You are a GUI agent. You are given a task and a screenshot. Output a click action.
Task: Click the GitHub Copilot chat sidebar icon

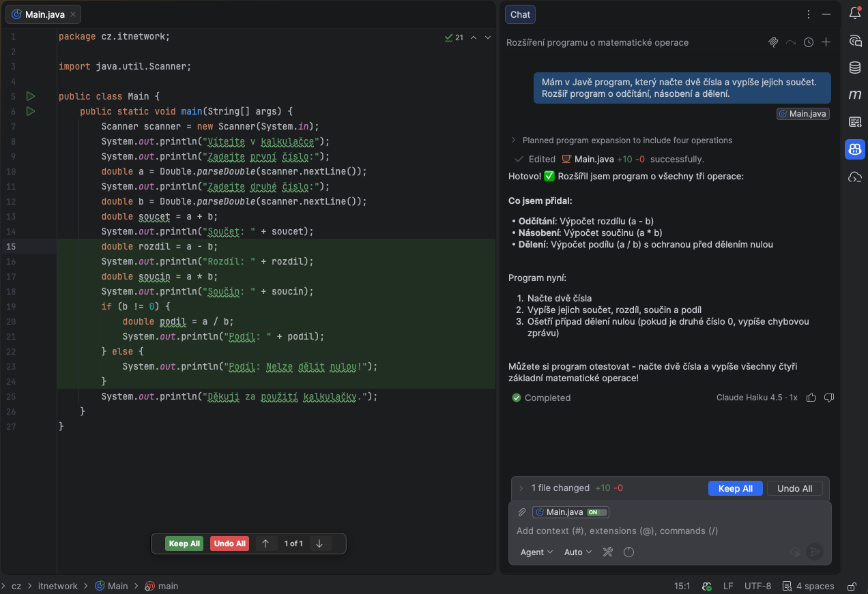tap(854, 149)
